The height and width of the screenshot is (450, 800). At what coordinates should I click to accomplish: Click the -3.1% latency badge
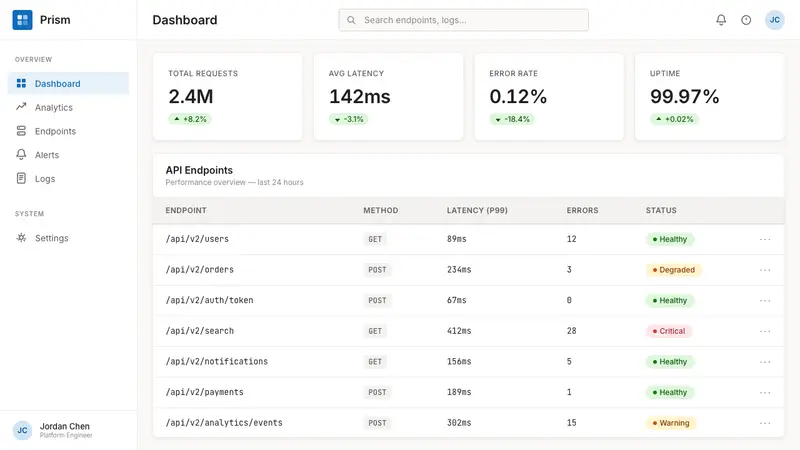(x=348, y=119)
